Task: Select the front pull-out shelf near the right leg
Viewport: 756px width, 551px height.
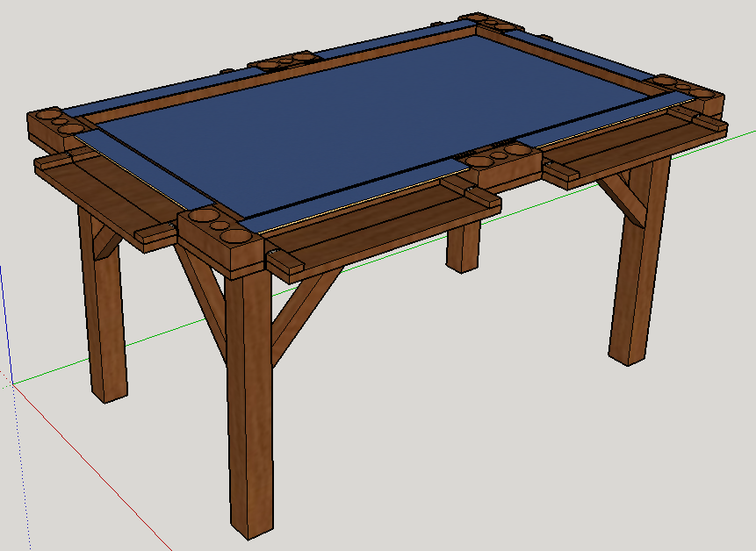Action: [636, 147]
